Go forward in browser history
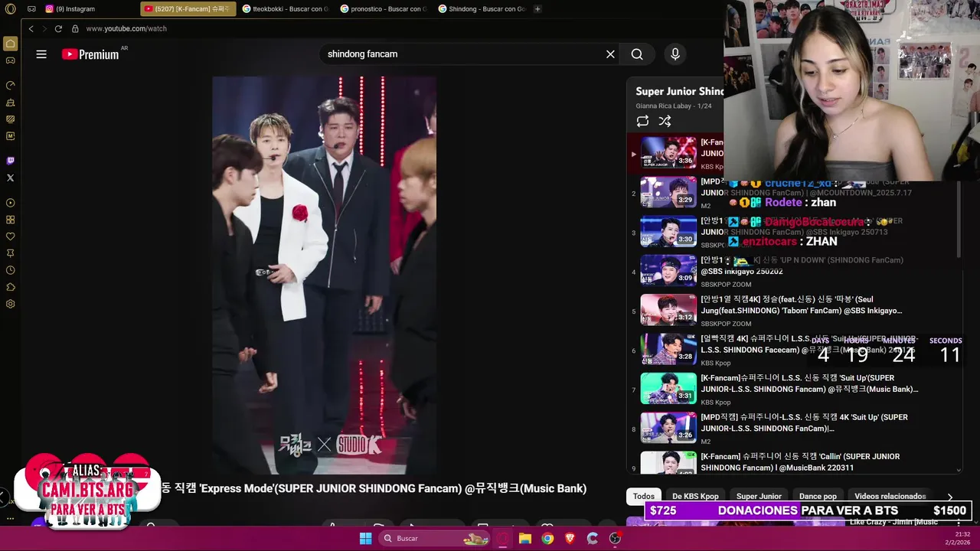The height and width of the screenshot is (551, 980). pyautogui.click(x=44, y=28)
